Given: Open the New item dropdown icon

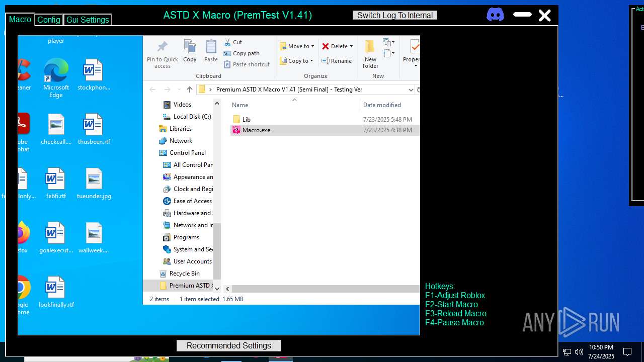Looking at the screenshot, I should click(x=388, y=42).
